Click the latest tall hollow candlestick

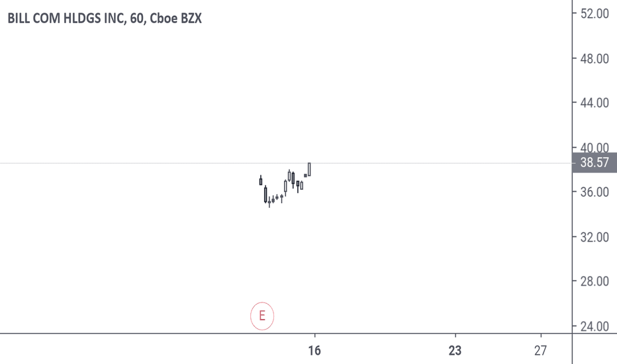tap(309, 169)
